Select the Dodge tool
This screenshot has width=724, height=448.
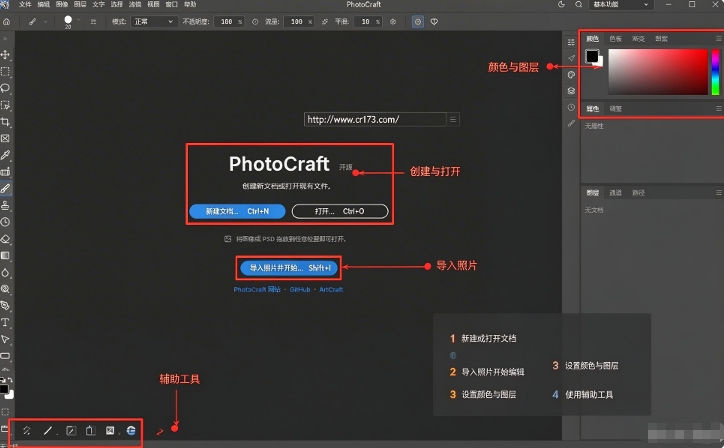[x=5, y=289]
